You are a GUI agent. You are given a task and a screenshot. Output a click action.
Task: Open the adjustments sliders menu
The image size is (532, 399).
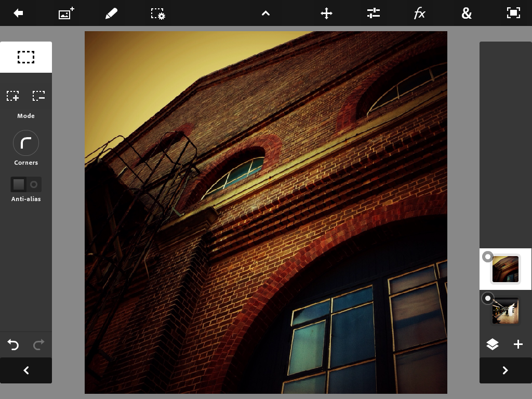coord(373,14)
